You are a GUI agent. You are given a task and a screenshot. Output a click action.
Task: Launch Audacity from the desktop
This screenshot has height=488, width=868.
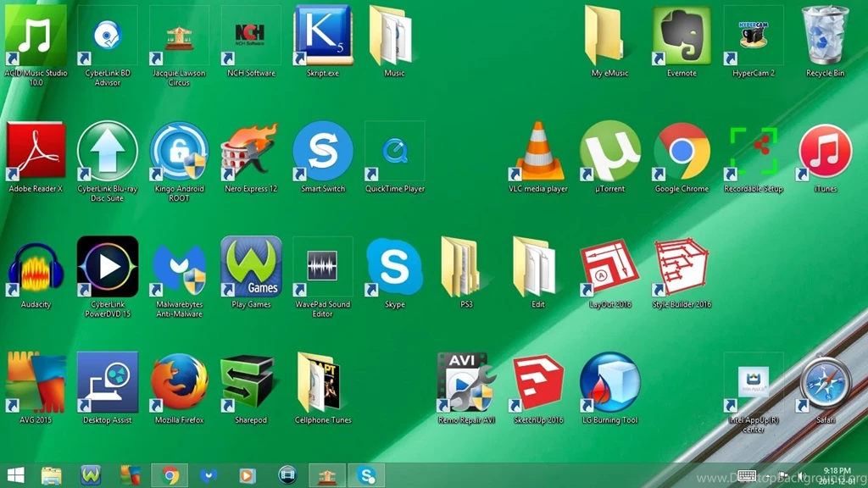36,268
